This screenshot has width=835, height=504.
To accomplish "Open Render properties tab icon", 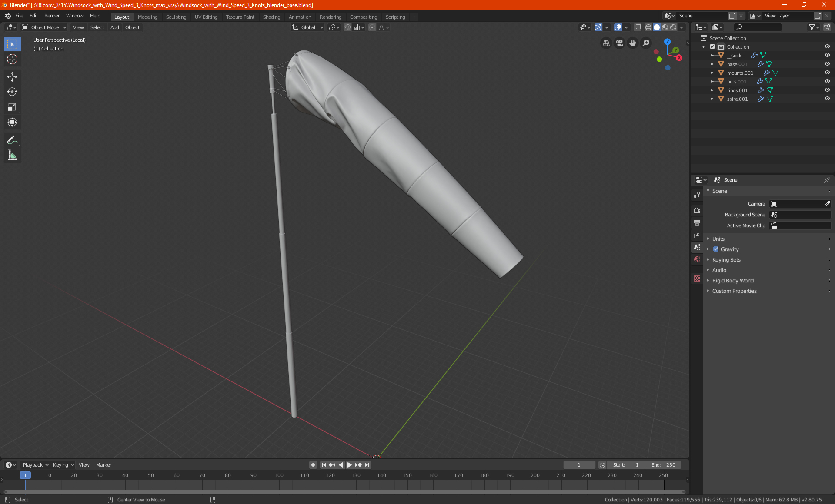I will coord(697,210).
